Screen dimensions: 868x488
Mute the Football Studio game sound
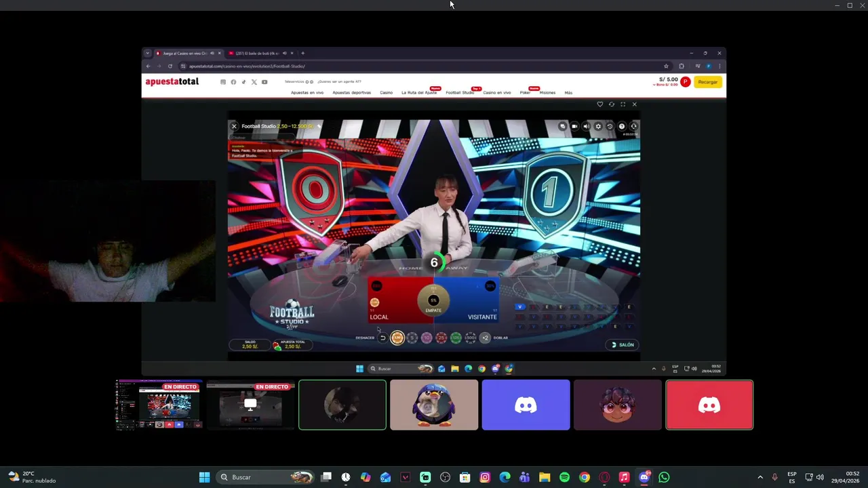[586, 126]
